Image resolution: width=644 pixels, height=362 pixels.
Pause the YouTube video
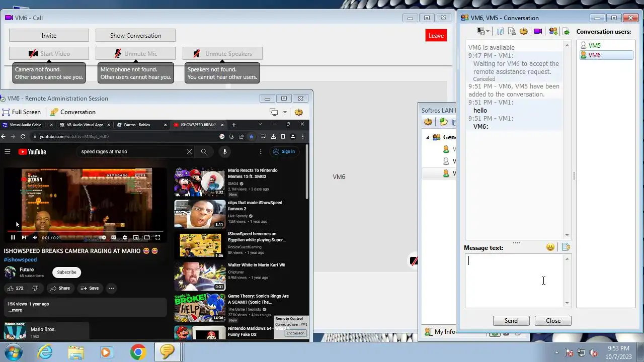13,237
